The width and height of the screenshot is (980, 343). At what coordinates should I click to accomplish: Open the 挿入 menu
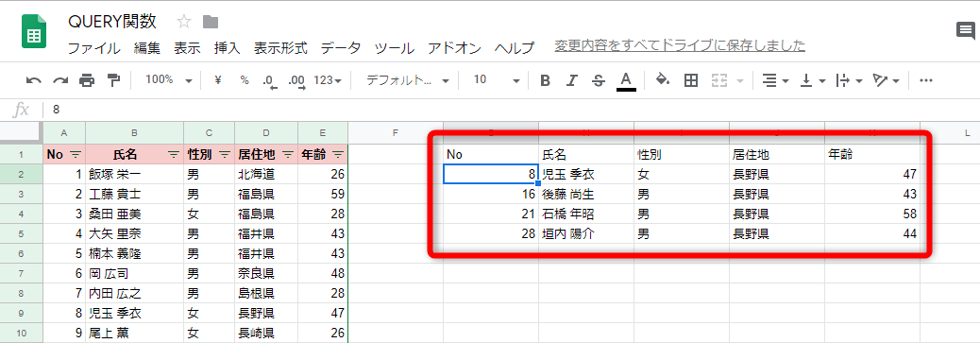point(227,48)
